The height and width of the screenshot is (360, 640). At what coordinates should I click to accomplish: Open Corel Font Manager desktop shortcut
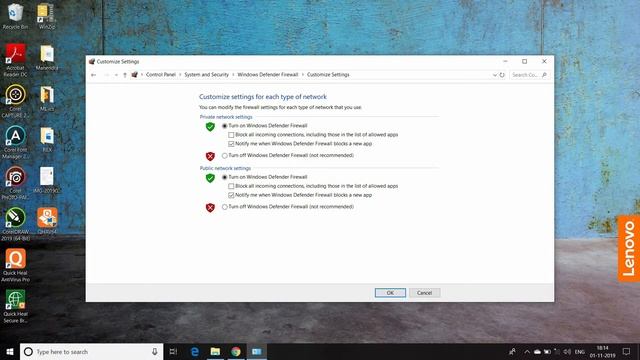(x=16, y=142)
